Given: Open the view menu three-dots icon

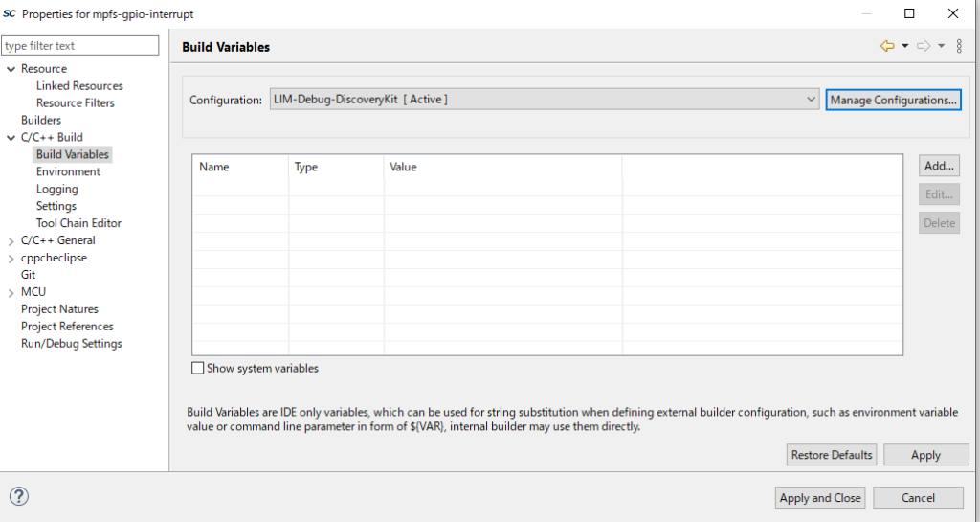Looking at the screenshot, I should 959,46.
